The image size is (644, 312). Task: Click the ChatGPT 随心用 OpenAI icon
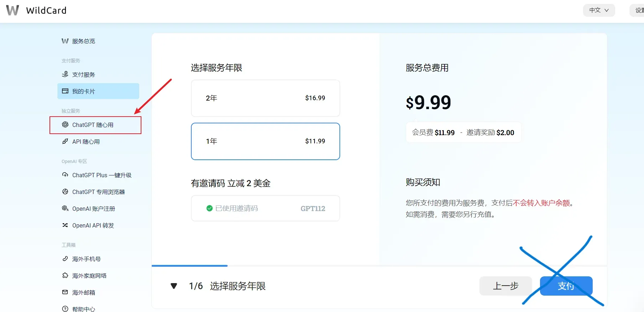point(65,124)
